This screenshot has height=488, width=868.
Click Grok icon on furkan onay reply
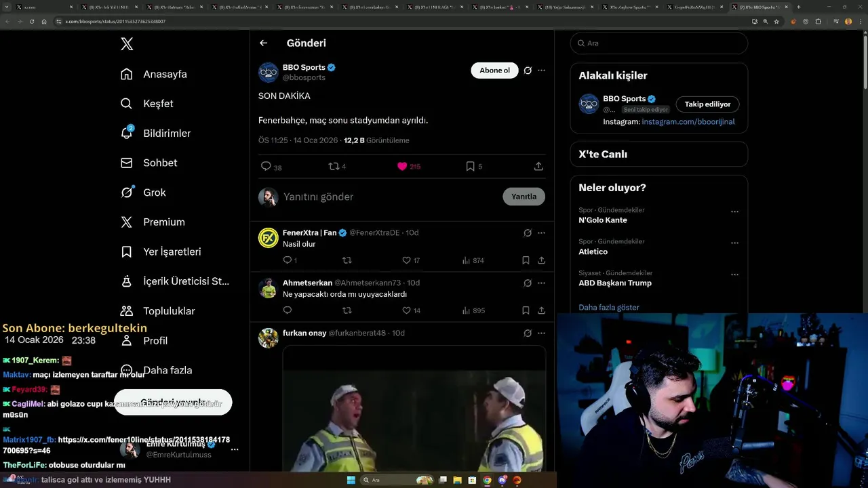(x=528, y=333)
